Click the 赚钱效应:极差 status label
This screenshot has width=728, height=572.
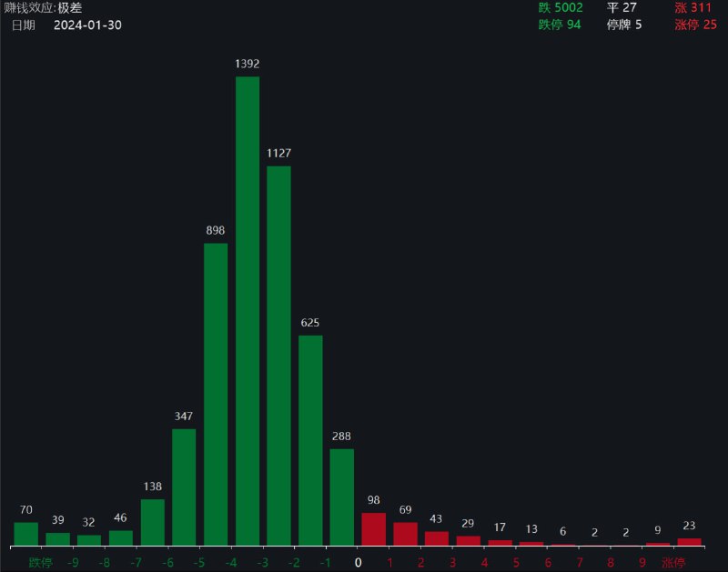[x=41, y=7]
